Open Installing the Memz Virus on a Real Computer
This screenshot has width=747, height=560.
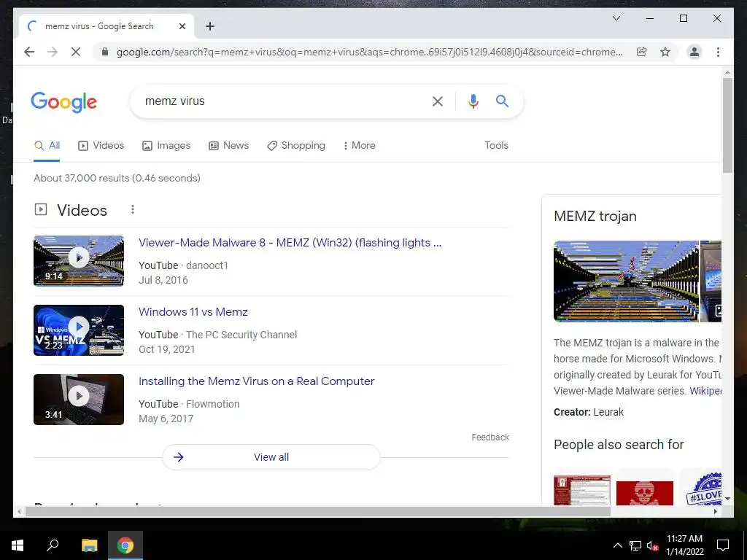(x=256, y=381)
